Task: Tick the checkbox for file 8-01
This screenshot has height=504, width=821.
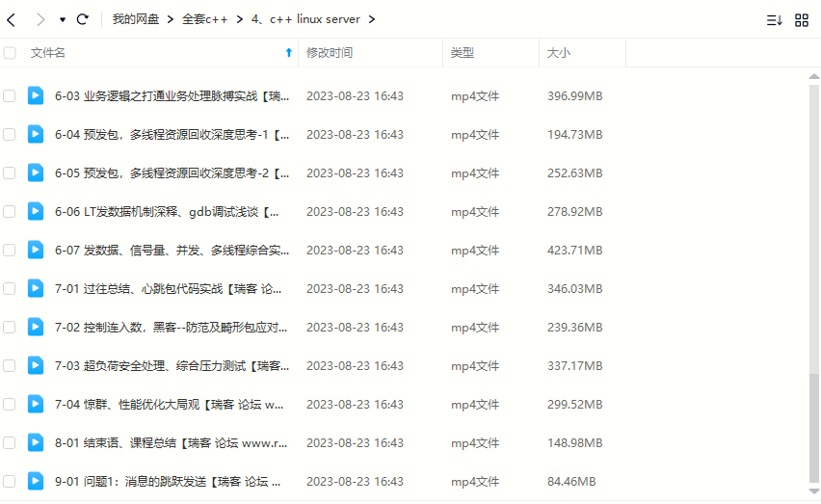Action: pos(10,442)
